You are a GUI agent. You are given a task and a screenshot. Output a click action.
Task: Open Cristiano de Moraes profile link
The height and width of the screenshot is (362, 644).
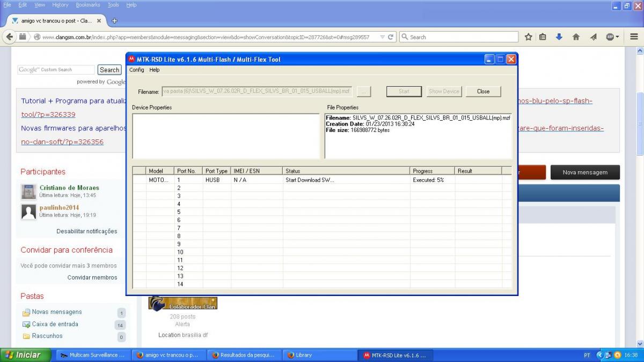(69, 188)
